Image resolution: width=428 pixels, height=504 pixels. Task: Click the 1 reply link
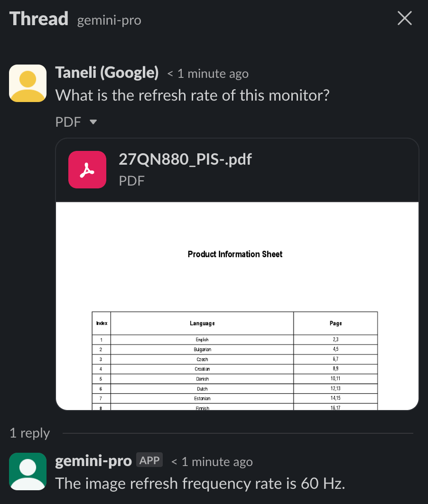click(29, 433)
